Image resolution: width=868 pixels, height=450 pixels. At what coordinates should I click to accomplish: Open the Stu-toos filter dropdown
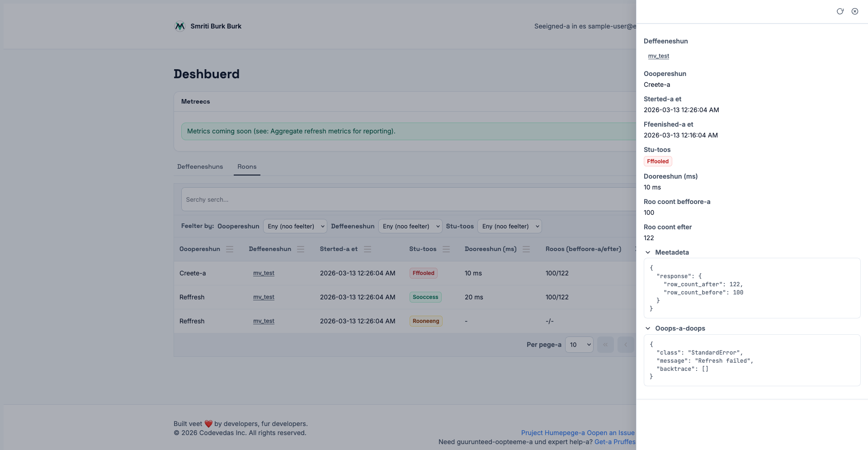point(509,226)
